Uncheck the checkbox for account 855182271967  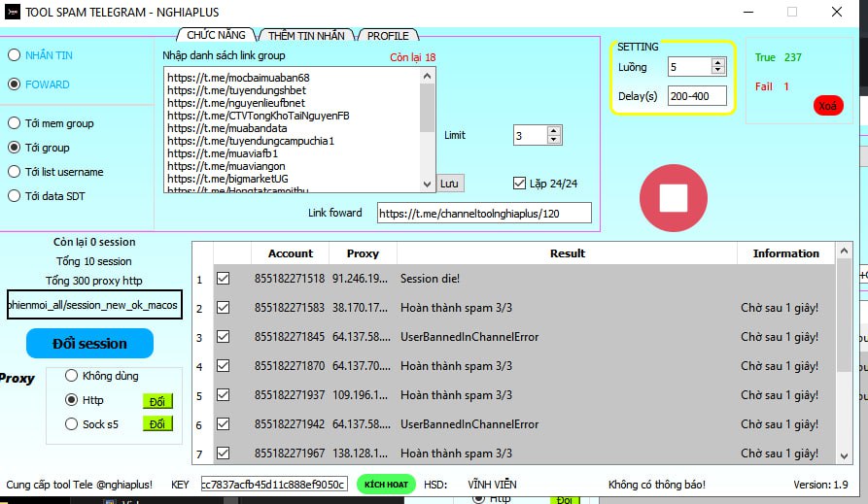(224, 454)
